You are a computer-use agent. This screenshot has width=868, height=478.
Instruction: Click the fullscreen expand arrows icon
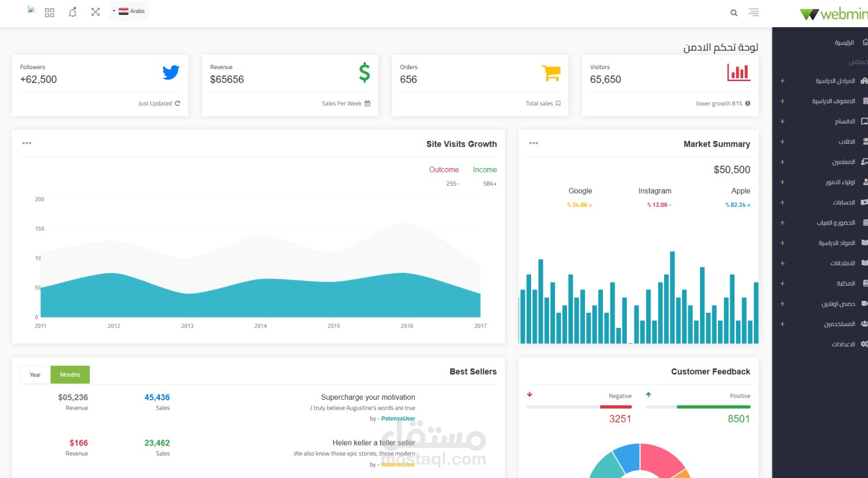[96, 12]
